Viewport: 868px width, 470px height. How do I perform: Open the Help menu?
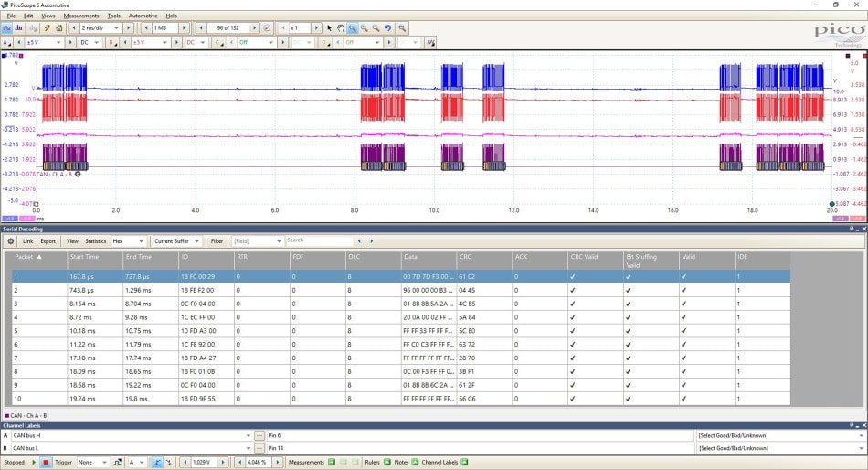(172, 16)
